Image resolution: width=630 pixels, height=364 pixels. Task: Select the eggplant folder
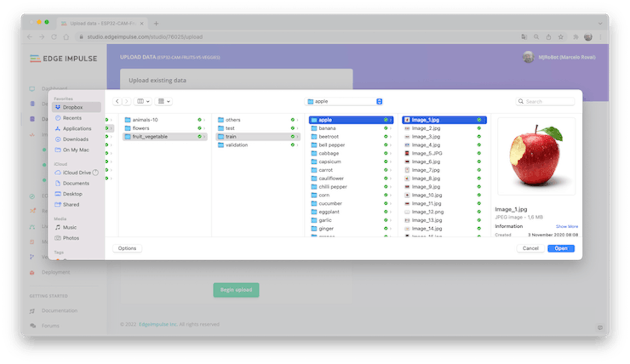point(351,212)
